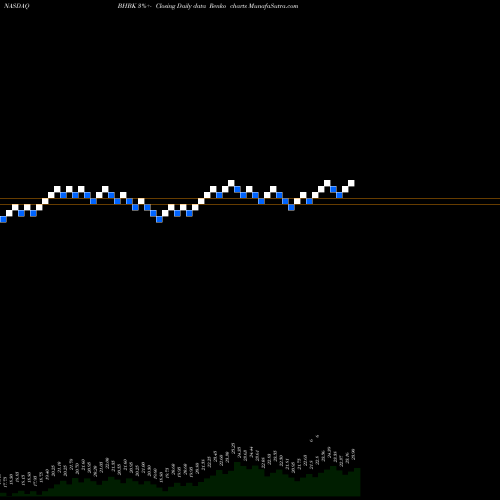This screenshot has width=500, height=500.
Task: Click the NASDAQ exchange label
Action: tap(17, 6)
